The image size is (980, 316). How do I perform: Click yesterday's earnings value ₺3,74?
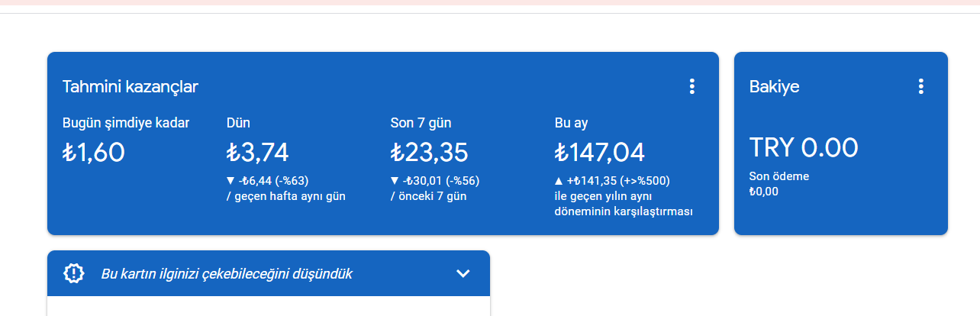click(x=257, y=153)
